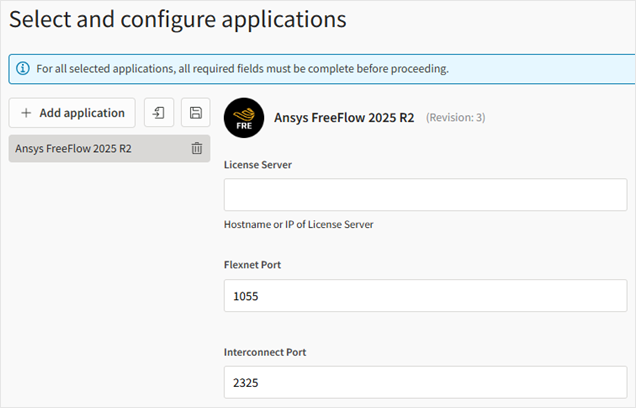
Task: Click the Hostname or IP of License Server hint
Action: [299, 224]
